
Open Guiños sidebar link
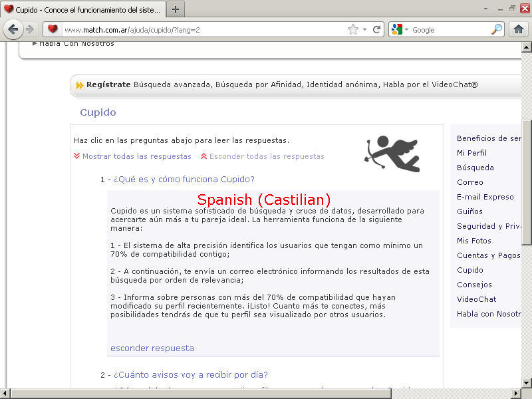point(469,211)
